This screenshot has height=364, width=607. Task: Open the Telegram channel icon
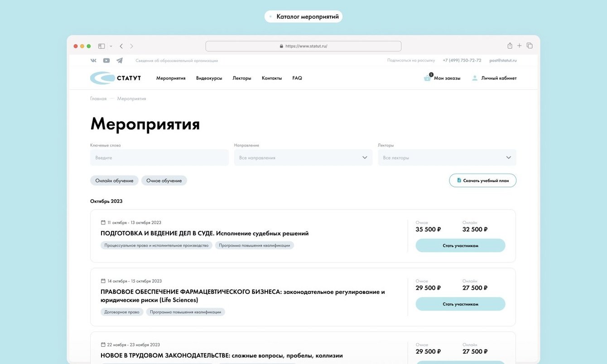(120, 60)
